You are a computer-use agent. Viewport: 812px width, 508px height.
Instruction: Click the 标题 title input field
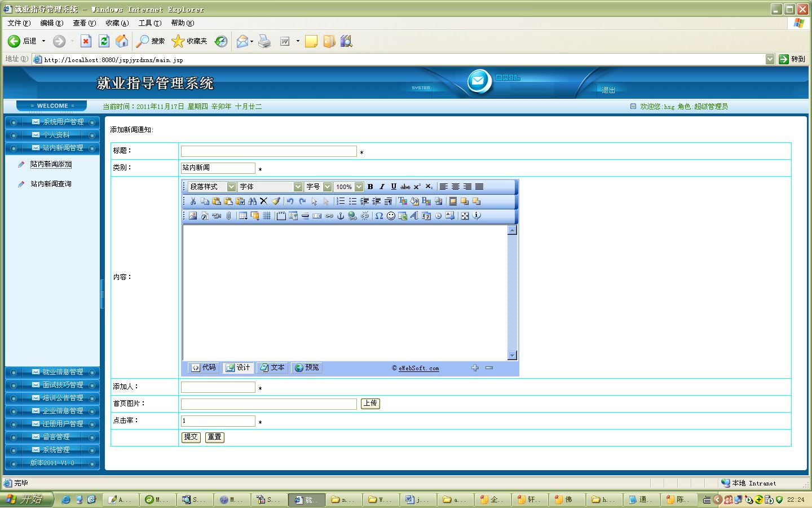[269, 151]
